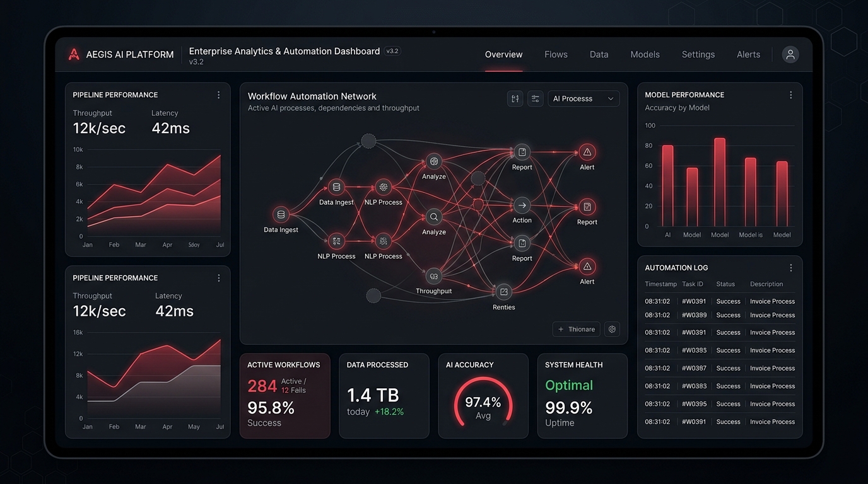Image resolution: width=868 pixels, height=484 pixels.
Task: Open the user profile avatar
Action: click(790, 54)
